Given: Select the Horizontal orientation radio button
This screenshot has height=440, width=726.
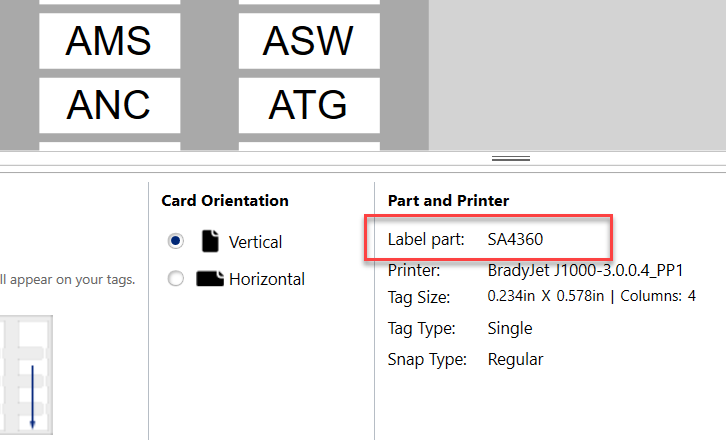Looking at the screenshot, I should point(176,279).
